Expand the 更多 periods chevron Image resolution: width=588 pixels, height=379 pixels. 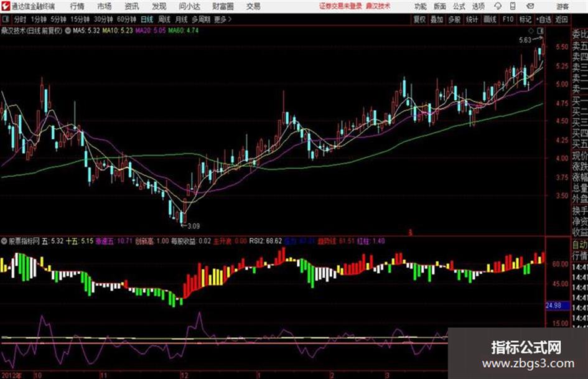click(x=223, y=19)
